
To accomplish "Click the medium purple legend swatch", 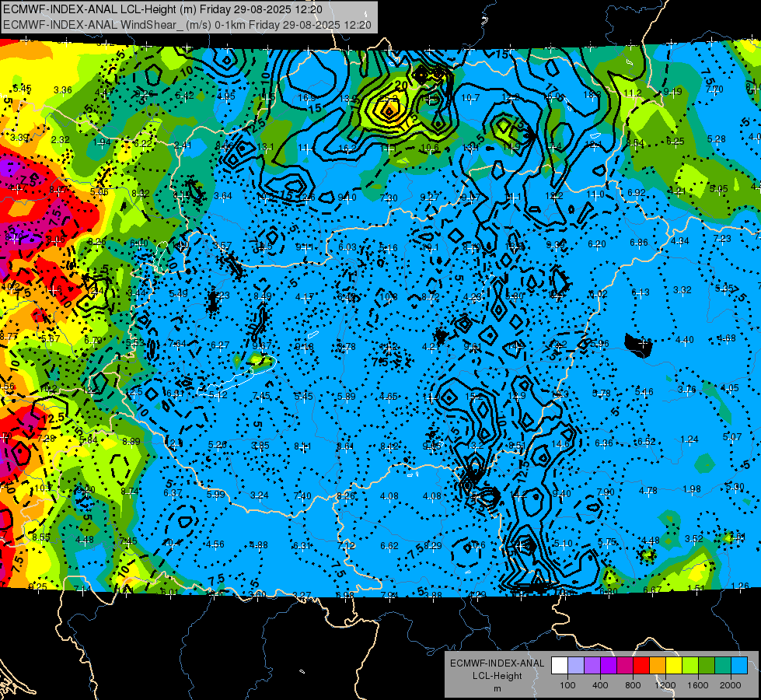I will coord(592,666).
